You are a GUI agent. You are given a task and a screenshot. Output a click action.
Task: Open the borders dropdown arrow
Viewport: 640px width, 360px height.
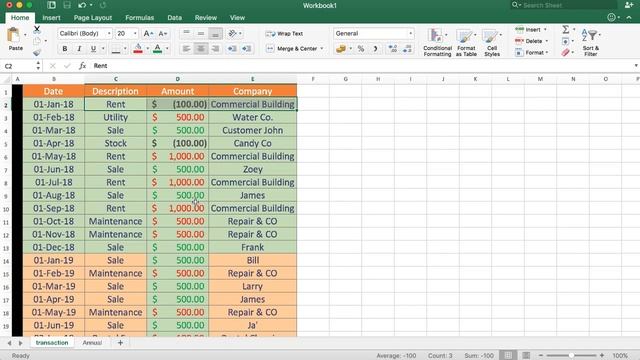click(125, 49)
